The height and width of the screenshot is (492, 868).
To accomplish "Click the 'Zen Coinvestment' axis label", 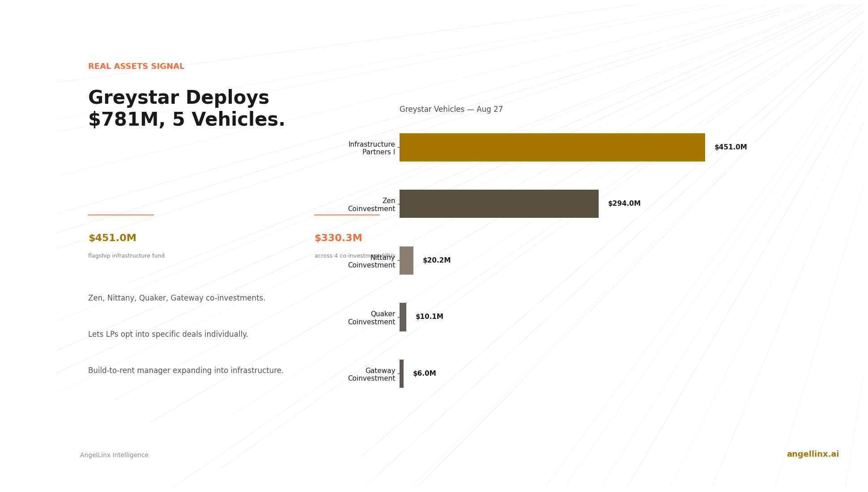I will pos(371,205).
